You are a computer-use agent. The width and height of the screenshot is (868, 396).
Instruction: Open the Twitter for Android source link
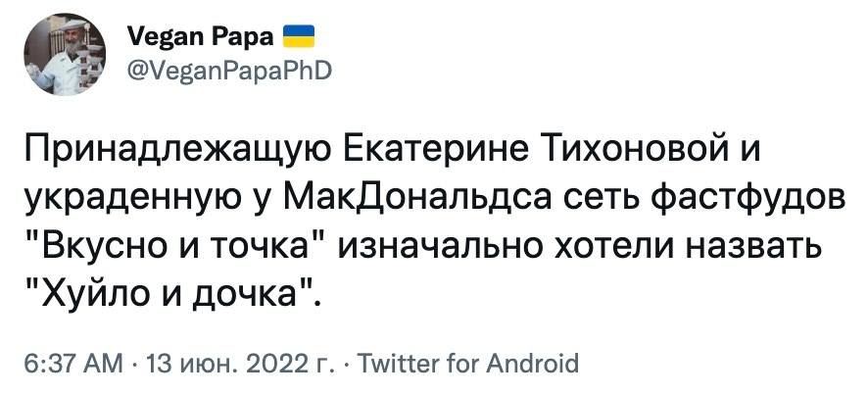point(470,365)
